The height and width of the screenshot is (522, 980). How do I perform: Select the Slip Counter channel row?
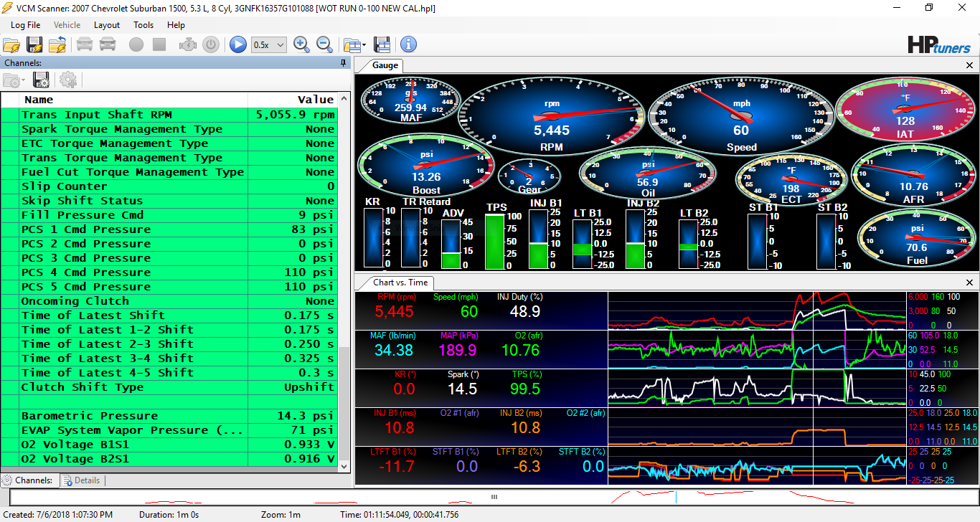point(169,186)
